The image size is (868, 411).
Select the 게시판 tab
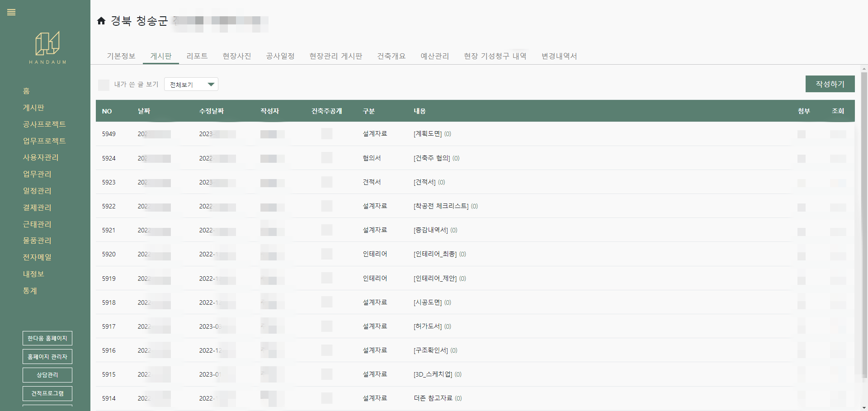tap(161, 56)
